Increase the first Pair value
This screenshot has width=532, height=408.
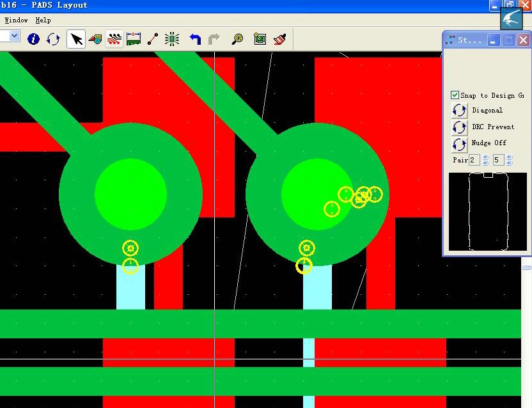(x=485, y=157)
